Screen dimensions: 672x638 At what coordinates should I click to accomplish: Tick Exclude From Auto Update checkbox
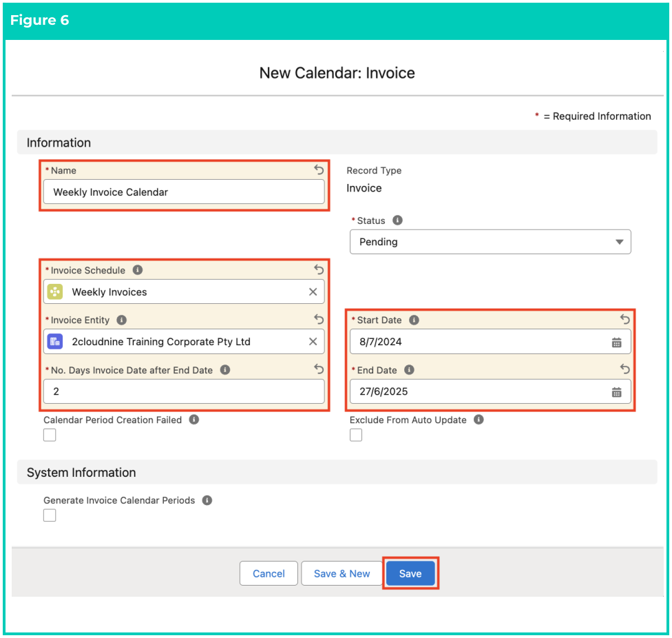[x=356, y=435]
